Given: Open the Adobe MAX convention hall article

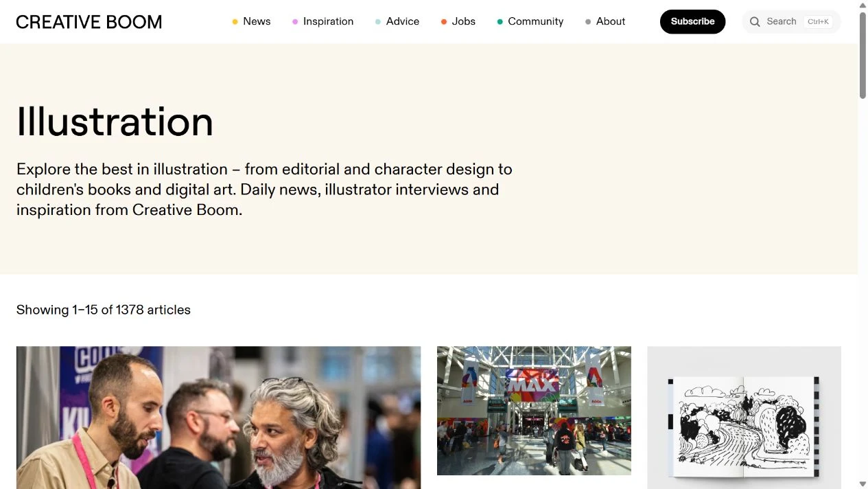Looking at the screenshot, I should (534, 411).
